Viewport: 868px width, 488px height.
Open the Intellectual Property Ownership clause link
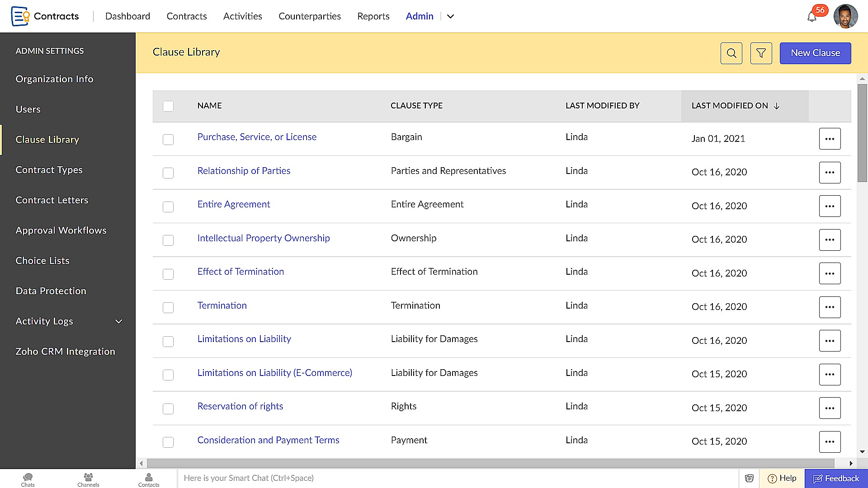[263, 238]
